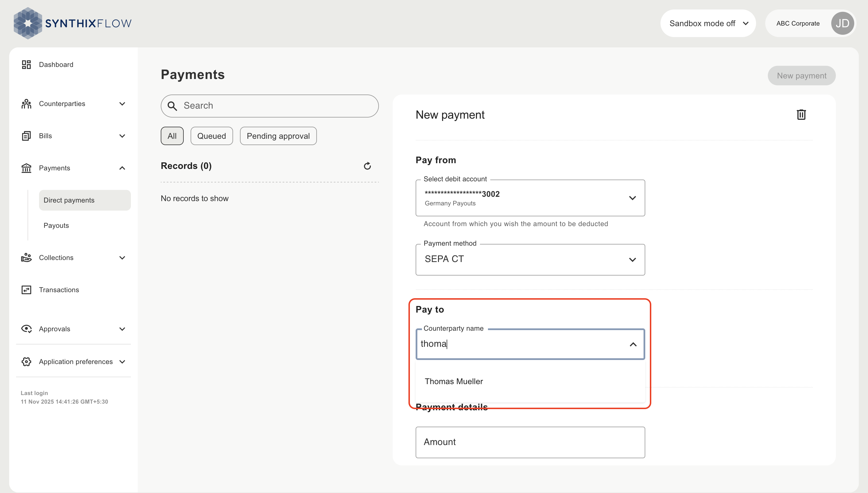
Task: Click the search magnifier icon
Action: point(172,106)
